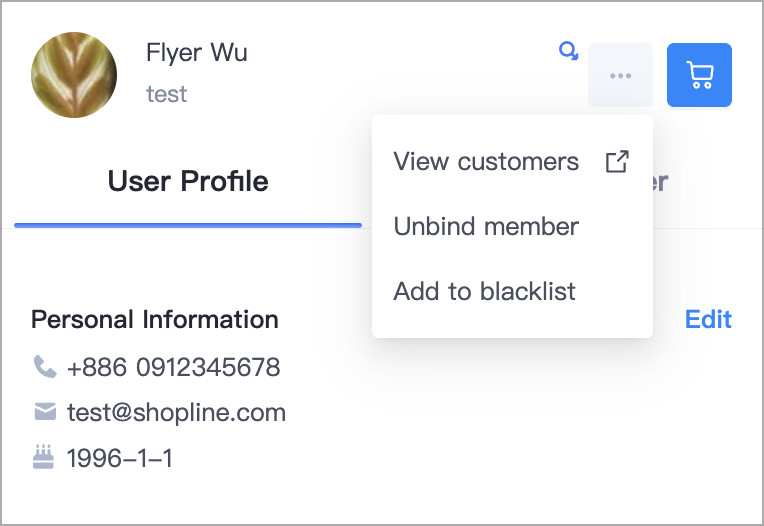The height and width of the screenshot is (526, 764).
Task: Click the phone number +886 0912345678
Action: click(x=173, y=367)
